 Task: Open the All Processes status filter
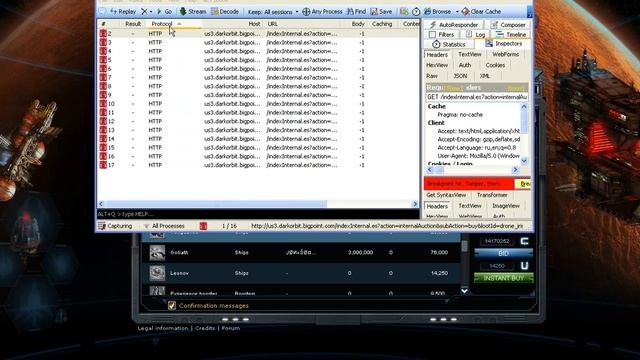coord(164,226)
